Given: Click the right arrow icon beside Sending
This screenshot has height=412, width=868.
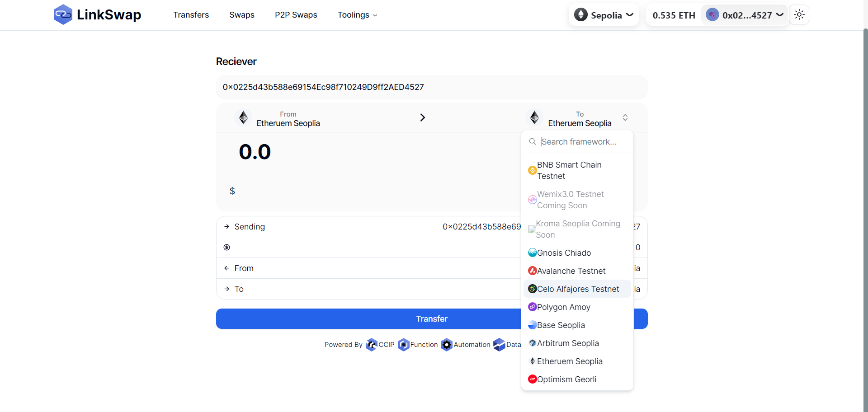Looking at the screenshot, I should coord(227,226).
